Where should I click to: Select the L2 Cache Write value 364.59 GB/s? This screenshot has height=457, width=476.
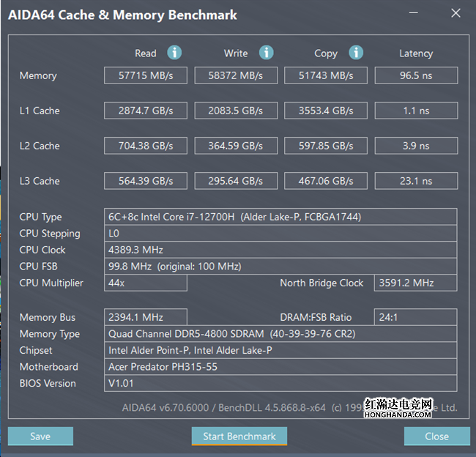236,146
